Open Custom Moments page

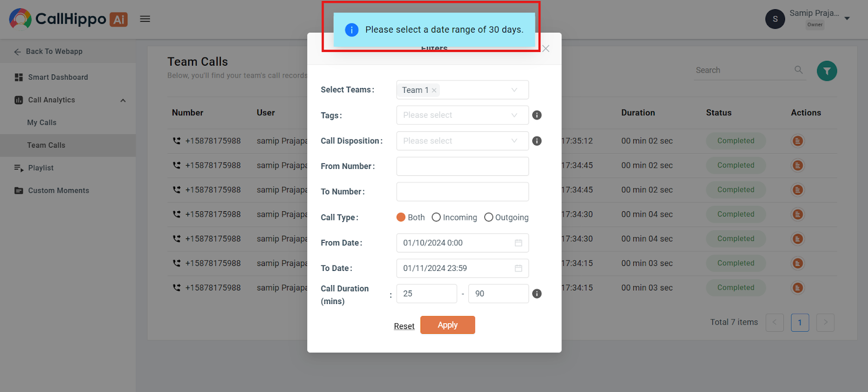[59, 191]
